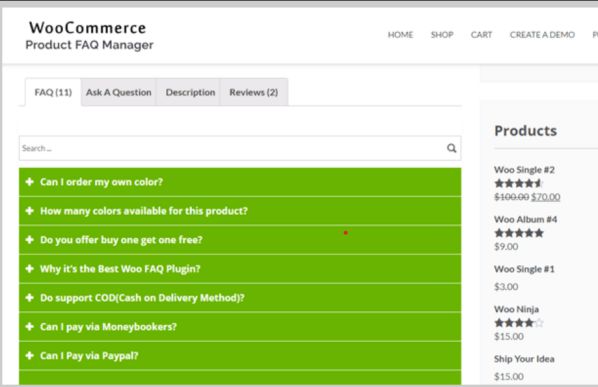
Task: Expand "How many colors available" plus icon
Action: point(29,211)
